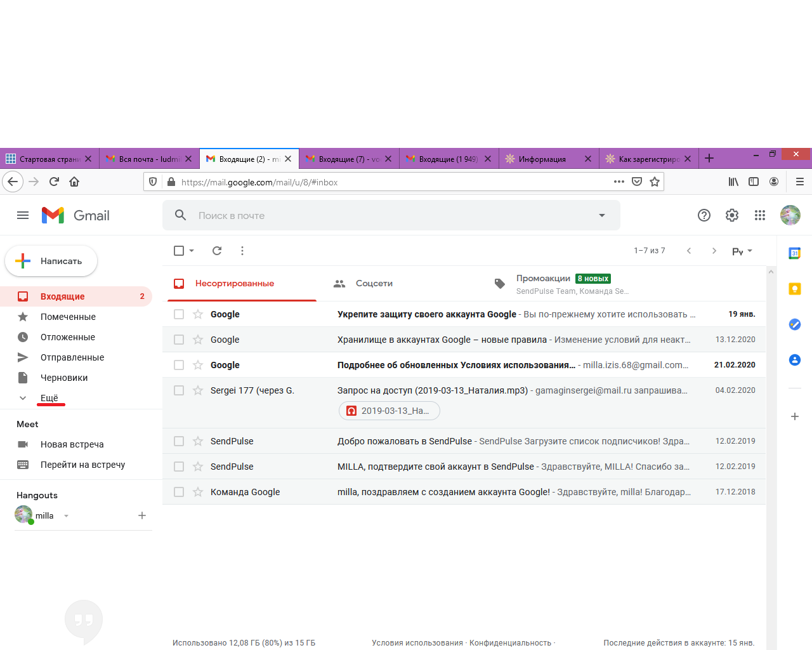Star the Sergei 177 email
The image size is (812, 650).
[198, 390]
